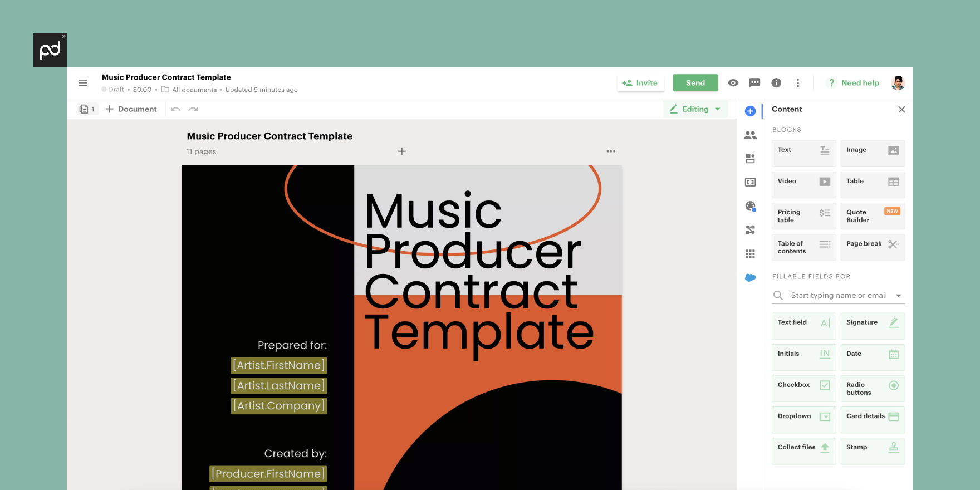Viewport: 980px width, 490px height.
Task: Open the hamburger main menu
Action: click(83, 83)
